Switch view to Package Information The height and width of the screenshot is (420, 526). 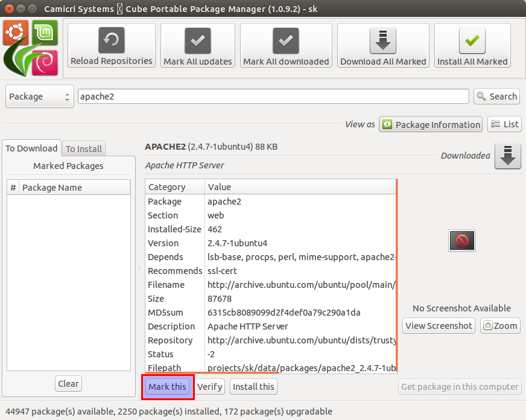431,124
